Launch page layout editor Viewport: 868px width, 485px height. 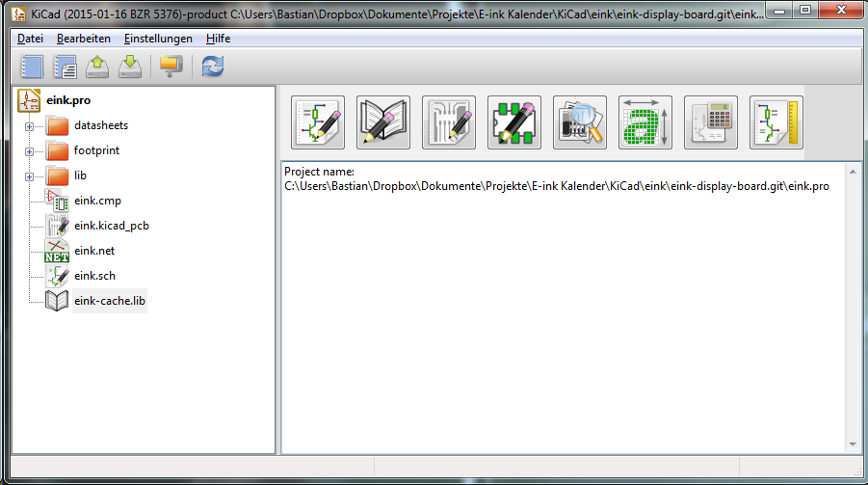click(x=776, y=122)
